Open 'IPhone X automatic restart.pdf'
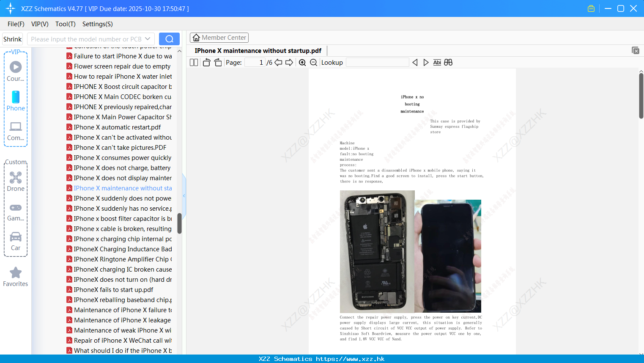This screenshot has width=644, height=363. coord(114,127)
